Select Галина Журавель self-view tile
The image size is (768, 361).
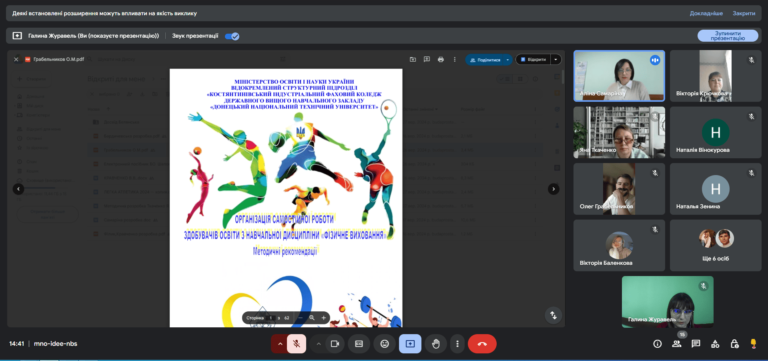point(668,302)
